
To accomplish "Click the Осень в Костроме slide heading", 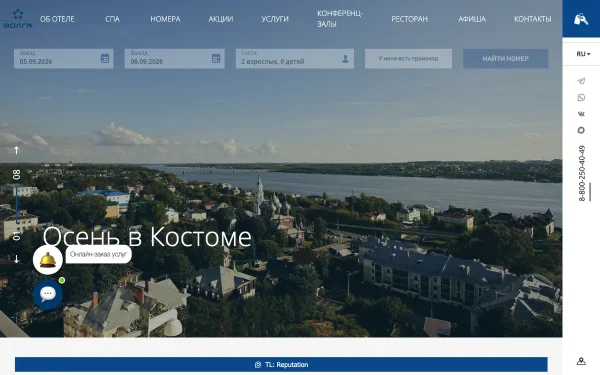I will pyautogui.click(x=147, y=237).
